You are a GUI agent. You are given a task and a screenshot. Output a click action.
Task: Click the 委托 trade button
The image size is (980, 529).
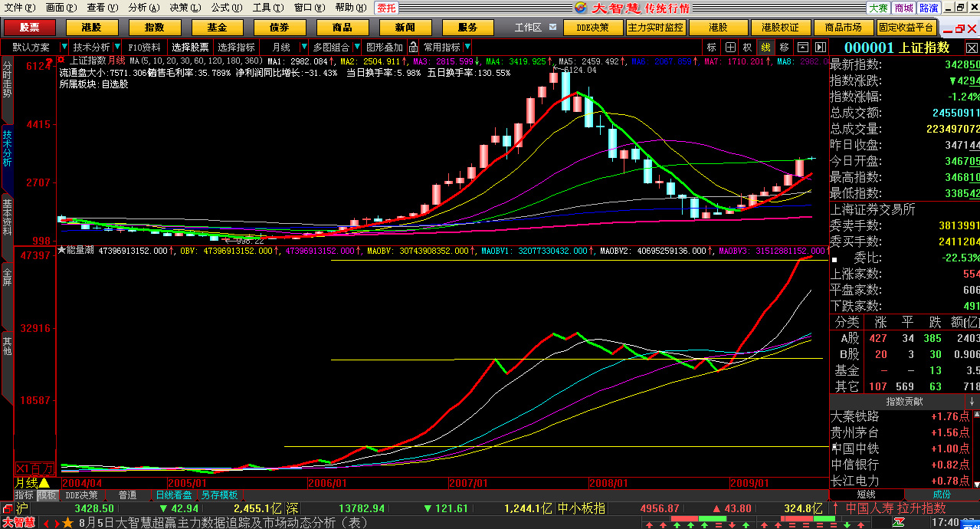(387, 8)
